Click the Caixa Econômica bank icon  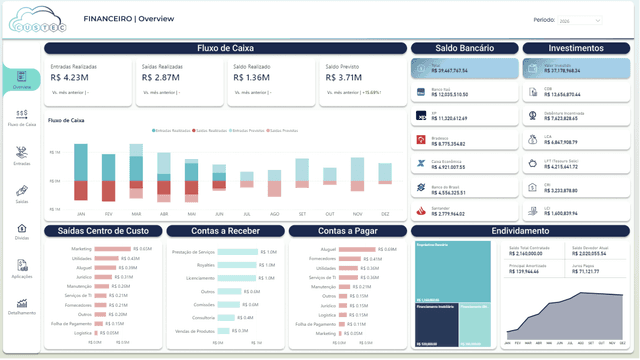[421, 164]
